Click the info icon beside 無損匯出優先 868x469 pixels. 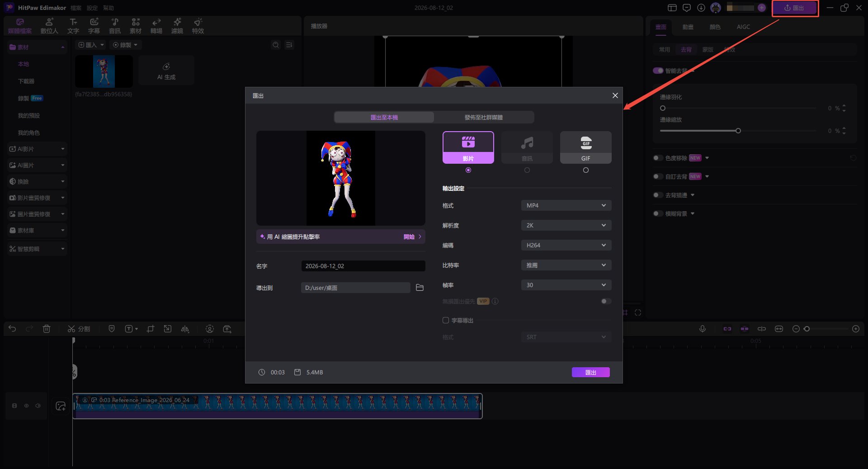495,301
